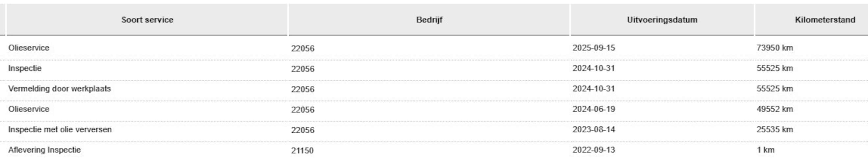
Task: Click the date 2022-09-13
Action: click(x=593, y=150)
